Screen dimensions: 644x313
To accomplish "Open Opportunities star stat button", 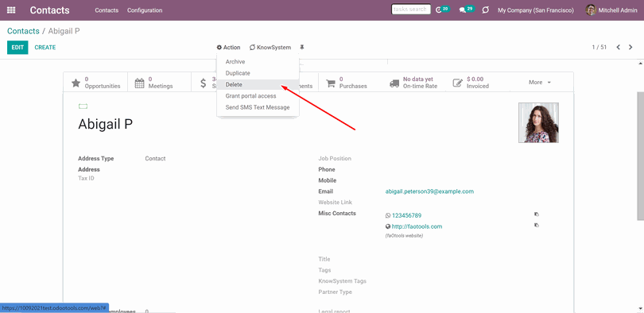I will 95,83.
